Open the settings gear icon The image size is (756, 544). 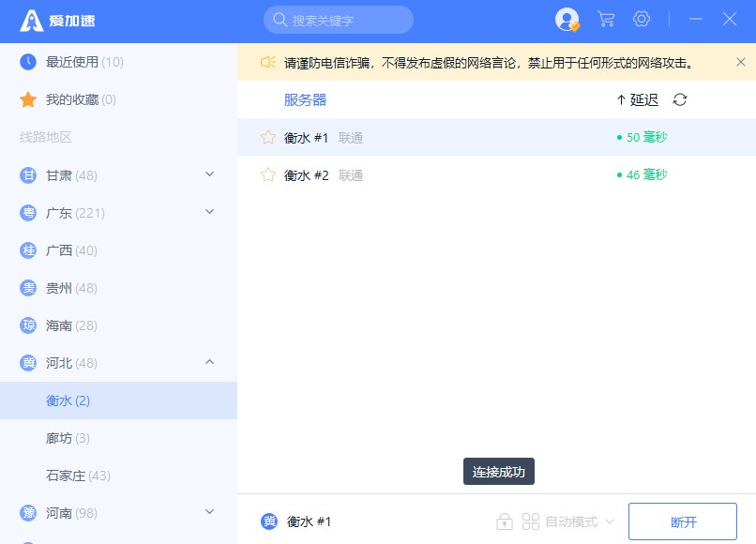point(642,20)
